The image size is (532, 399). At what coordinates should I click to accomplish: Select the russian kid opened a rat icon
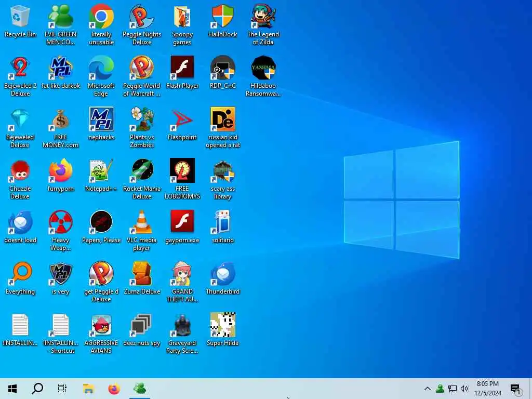222,128
